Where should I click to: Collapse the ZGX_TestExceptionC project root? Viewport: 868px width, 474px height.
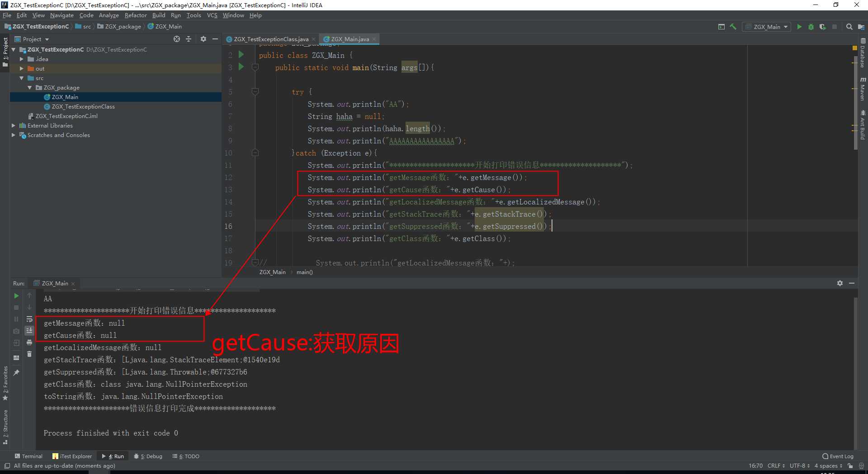tap(14, 50)
